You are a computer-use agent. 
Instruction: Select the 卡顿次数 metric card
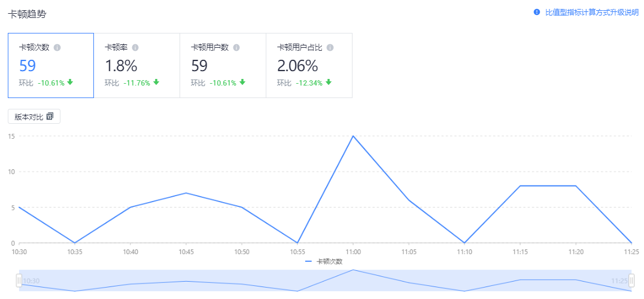[x=51, y=66]
